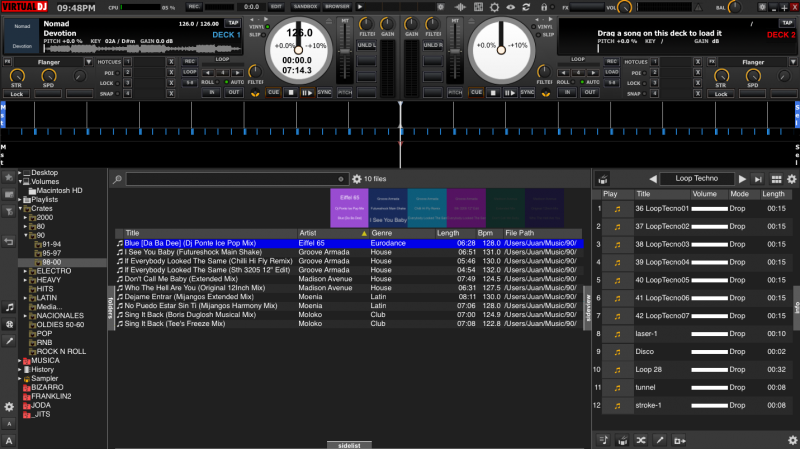Viewport: 800px width, 449px height.
Task: Click the music note icon in left sidebar
Action: [x=9, y=307]
